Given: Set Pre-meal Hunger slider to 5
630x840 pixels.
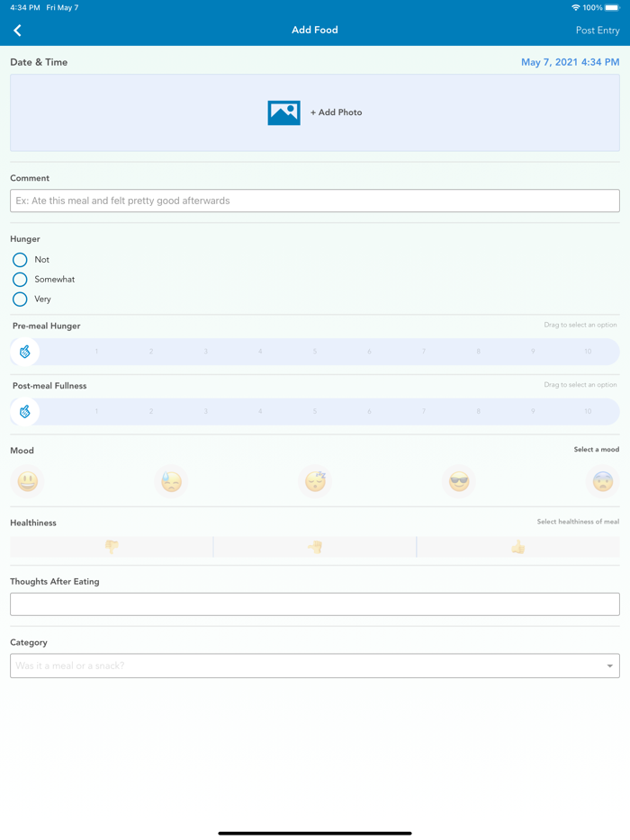Looking at the screenshot, I should (x=315, y=352).
